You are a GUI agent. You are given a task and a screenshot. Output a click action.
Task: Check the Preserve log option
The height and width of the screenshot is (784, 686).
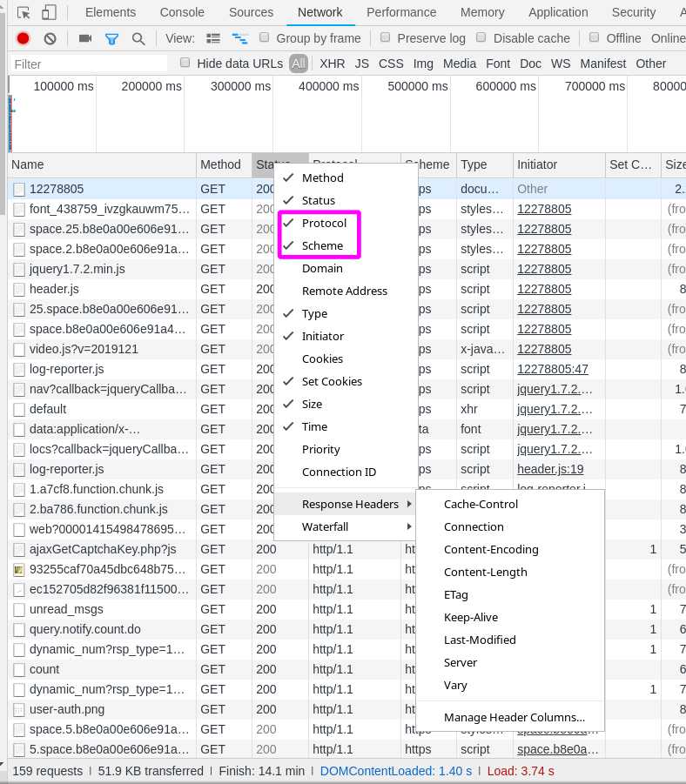tap(386, 37)
